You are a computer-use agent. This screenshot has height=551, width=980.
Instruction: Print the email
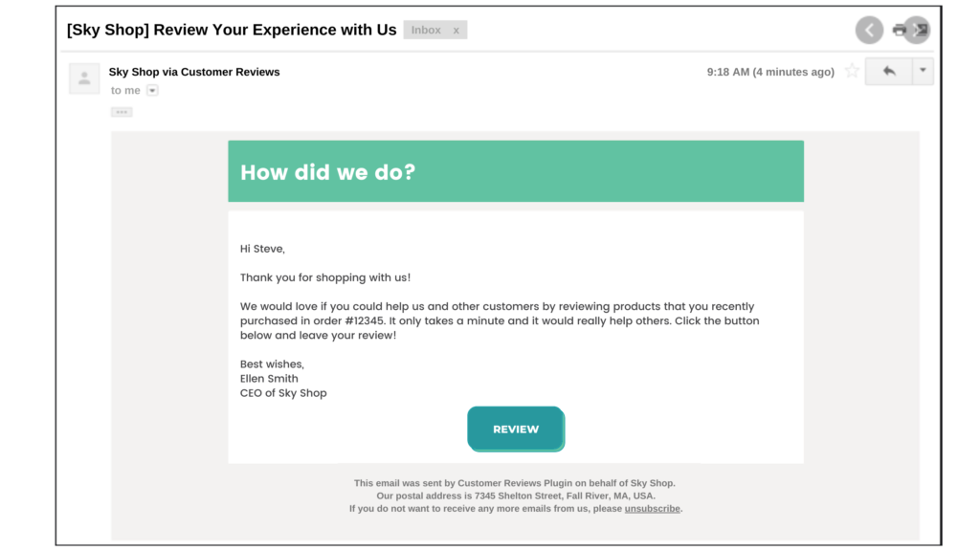(x=898, y=30)
